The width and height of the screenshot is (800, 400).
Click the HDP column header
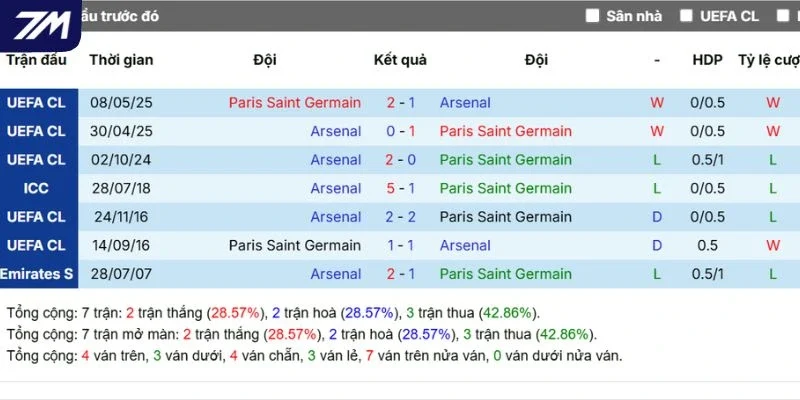click(708, 60)
